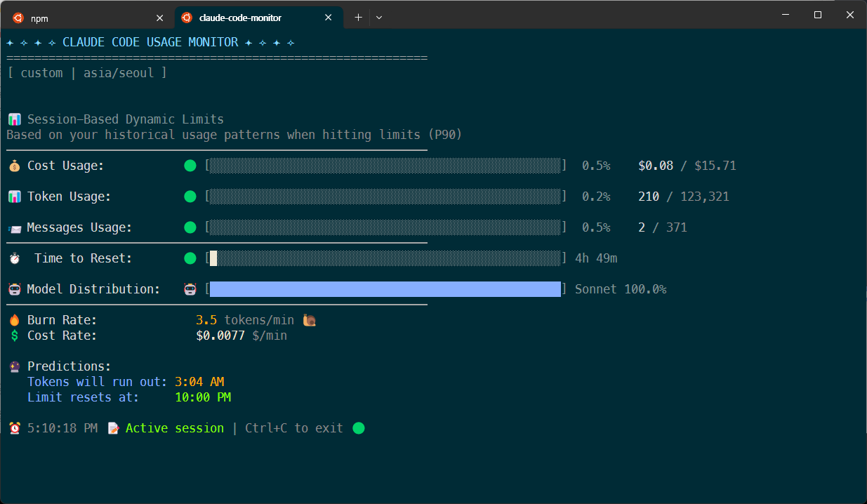Close the claude-code-monitor tab
The height and width of the screenshot is (504, 867).
pos(328,18)
